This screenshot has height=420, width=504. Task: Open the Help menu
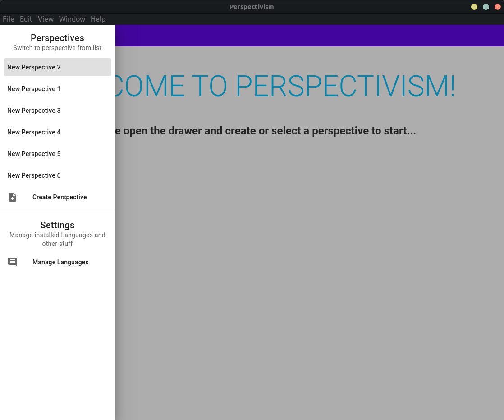[98, 19]
